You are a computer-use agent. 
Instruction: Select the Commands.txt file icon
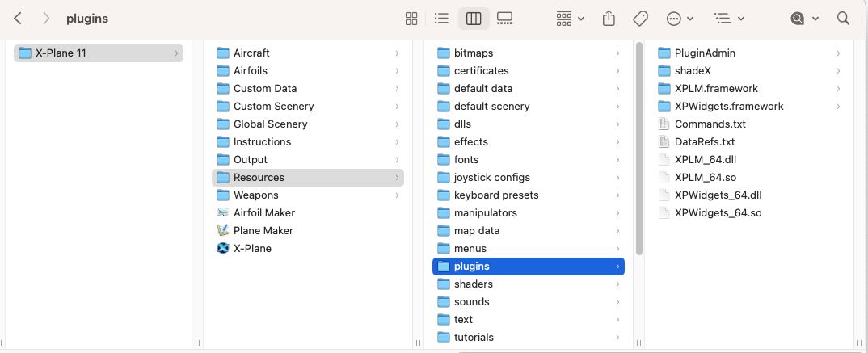coord(664,124)
